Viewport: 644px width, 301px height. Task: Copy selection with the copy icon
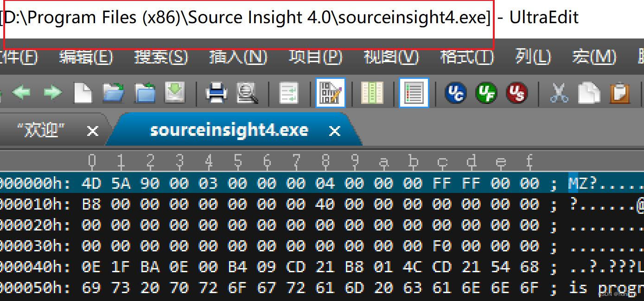click(x=589, y=93)
